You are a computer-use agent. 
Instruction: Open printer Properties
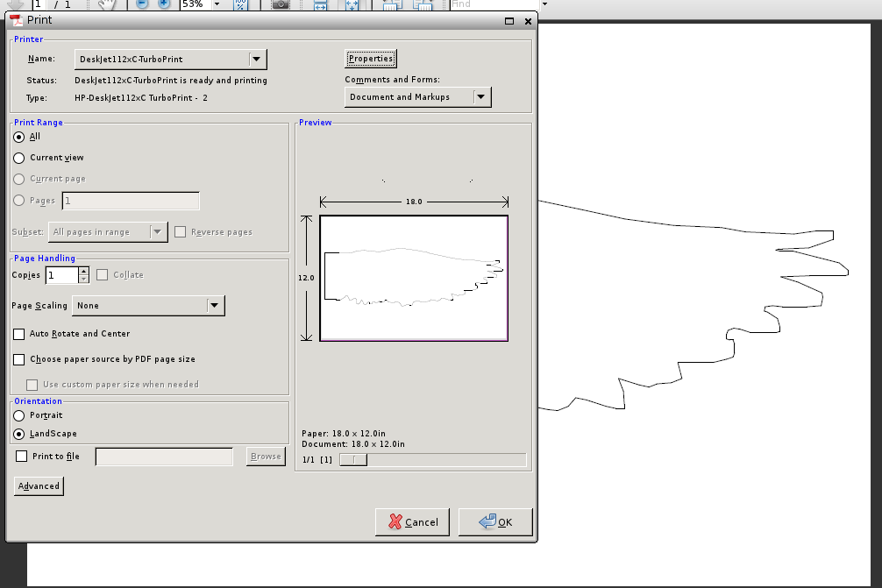[x=371, y=59]
